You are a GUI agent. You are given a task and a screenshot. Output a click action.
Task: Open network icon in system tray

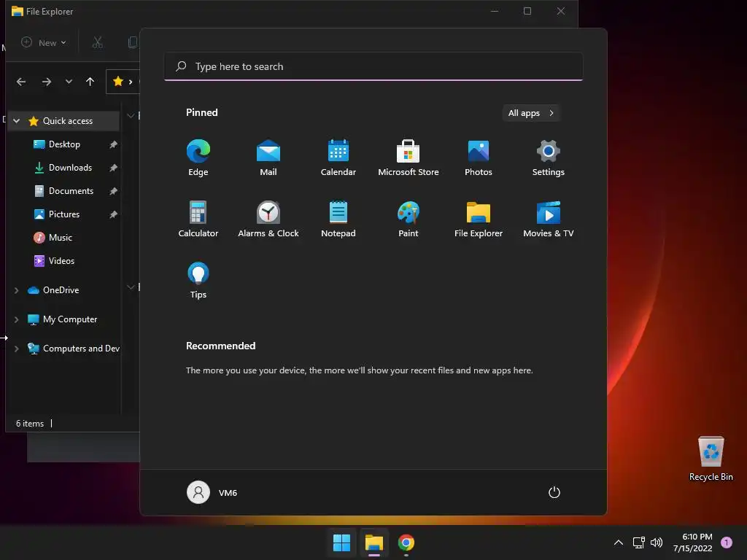[638, 542]
